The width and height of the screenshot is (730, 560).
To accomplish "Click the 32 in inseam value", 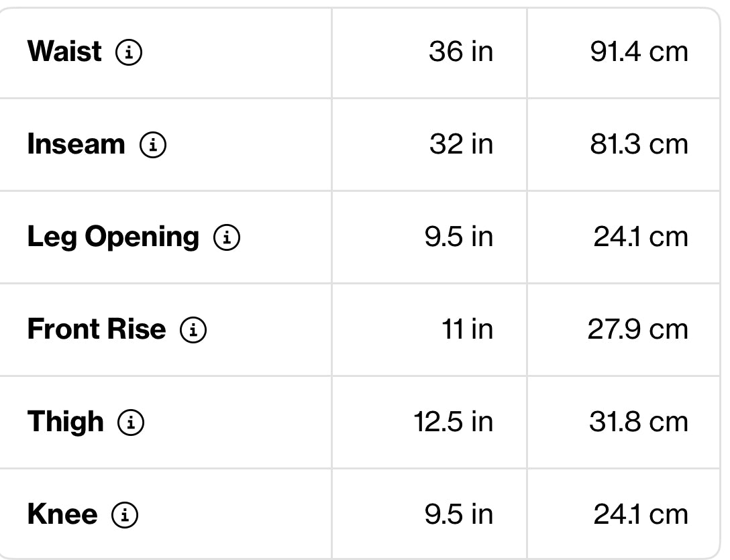I will pos(461,144).
